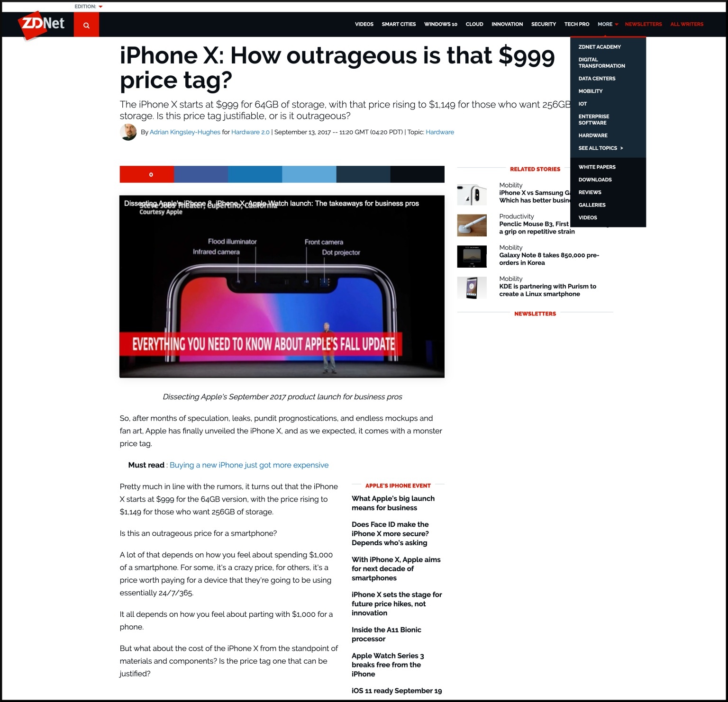
Task: Open Adrian Kingsley-Hughes author link
Action: coord(185,132)
